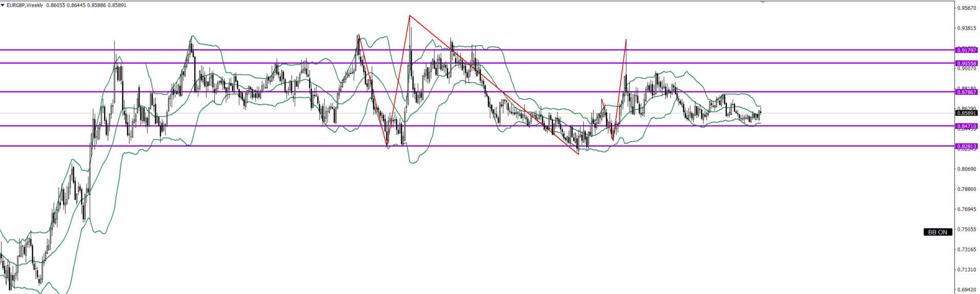Image resolution: width=980 pixels, height=294 pixels.
Task: Select the 0.82813 purple level label
Action: [x=967, y=146]
